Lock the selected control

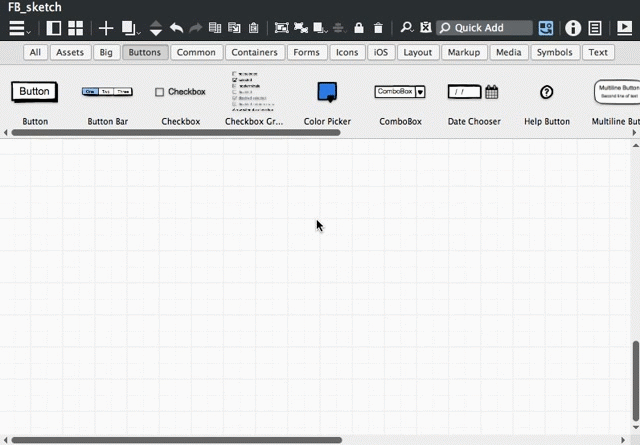(359, 28)
